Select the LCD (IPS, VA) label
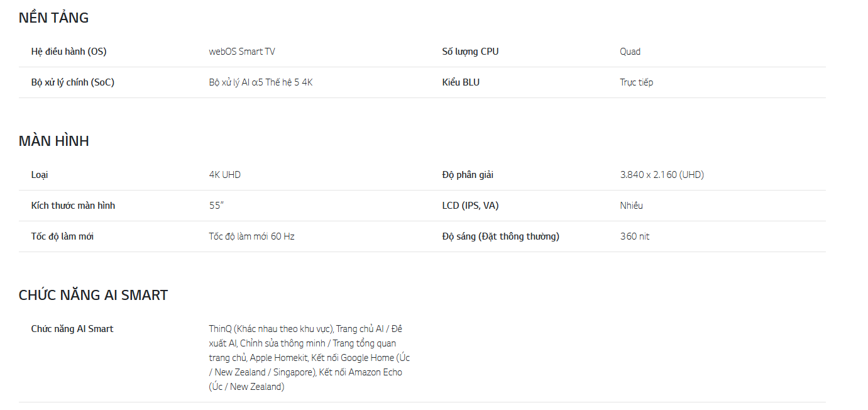 pyautogui.click(x=470, y=206)
